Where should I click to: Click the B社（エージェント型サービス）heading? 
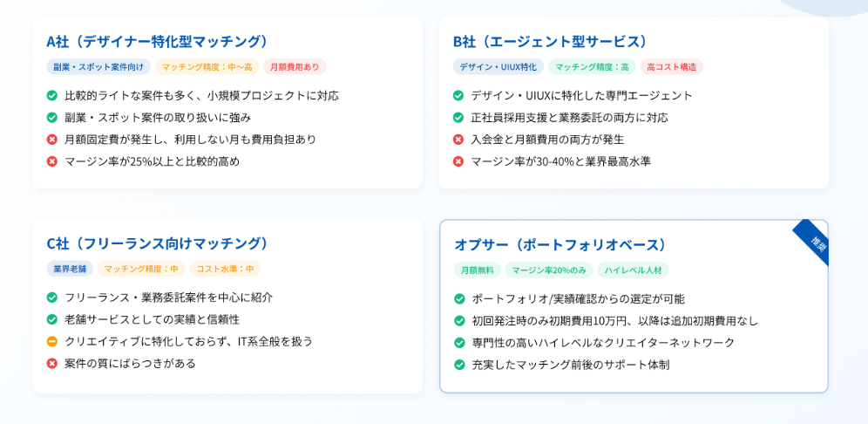coord(550,42)
